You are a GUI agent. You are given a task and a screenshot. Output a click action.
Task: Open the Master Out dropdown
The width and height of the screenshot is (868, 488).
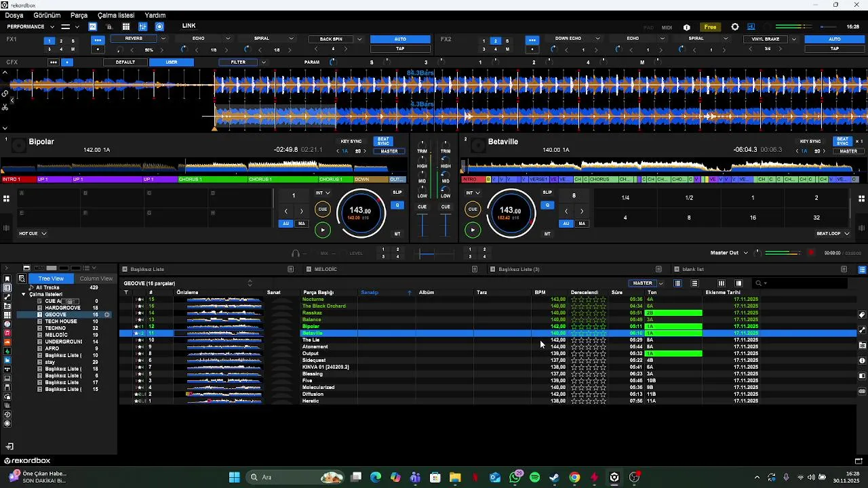tap(746, 253)
